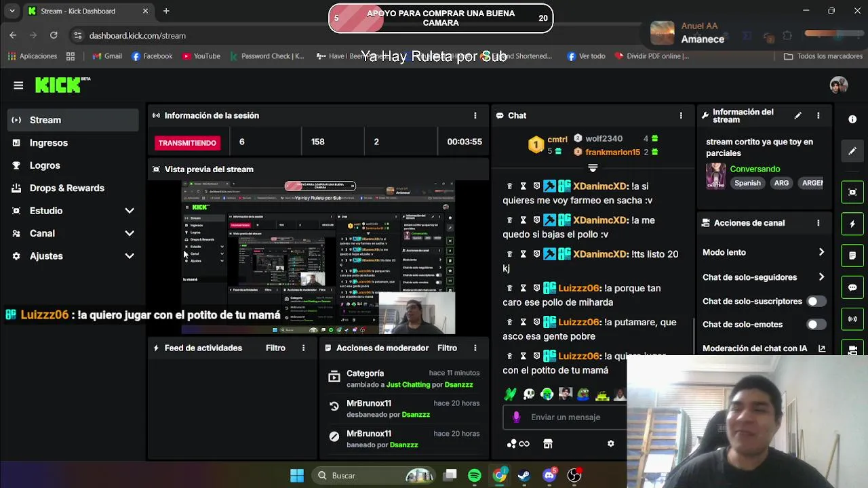The height and width of the screenshot is (488, 868).
Task: Click the Vista previa del stream thumbnail
Action: (x=319, y=258)
